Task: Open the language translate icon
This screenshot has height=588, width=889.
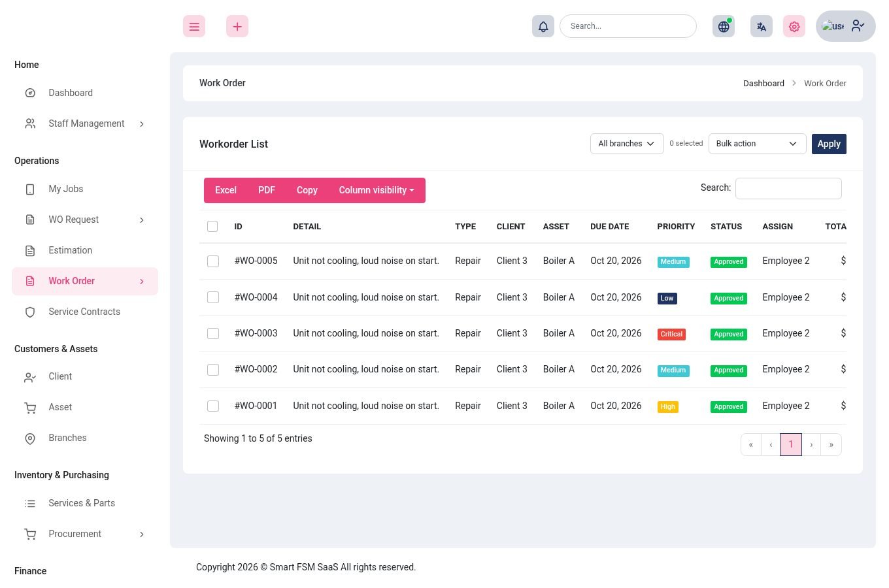Action: coord(762,26)
